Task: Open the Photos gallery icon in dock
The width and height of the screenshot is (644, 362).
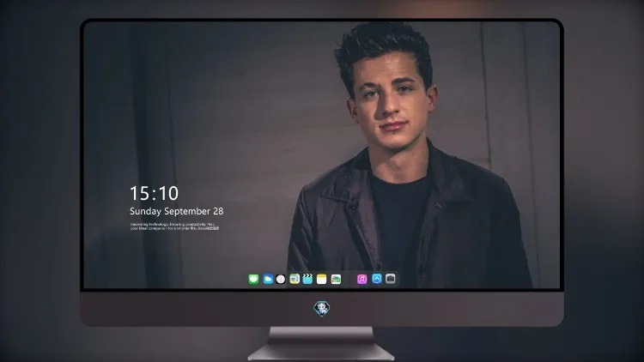Action: click(336, 279)
